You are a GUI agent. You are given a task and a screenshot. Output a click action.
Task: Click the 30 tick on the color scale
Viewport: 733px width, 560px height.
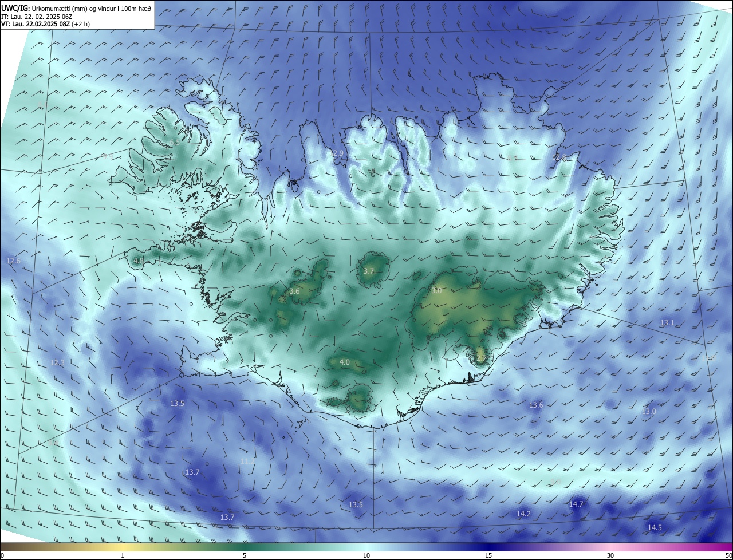click(x=610, y=555)
